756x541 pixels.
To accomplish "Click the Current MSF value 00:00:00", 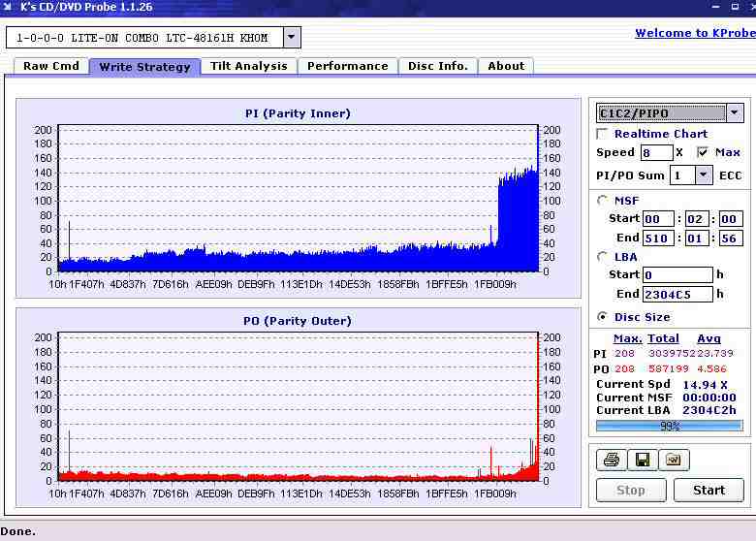I will (x=709, y=398).
